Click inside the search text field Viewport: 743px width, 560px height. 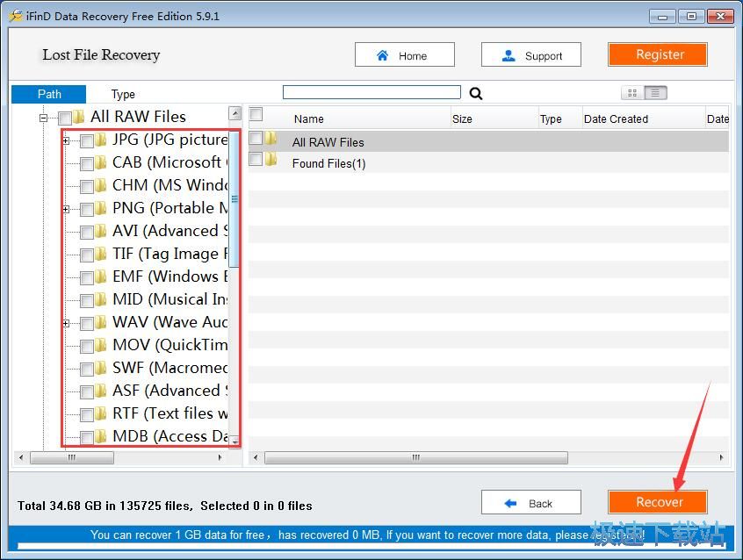point(371,92)
